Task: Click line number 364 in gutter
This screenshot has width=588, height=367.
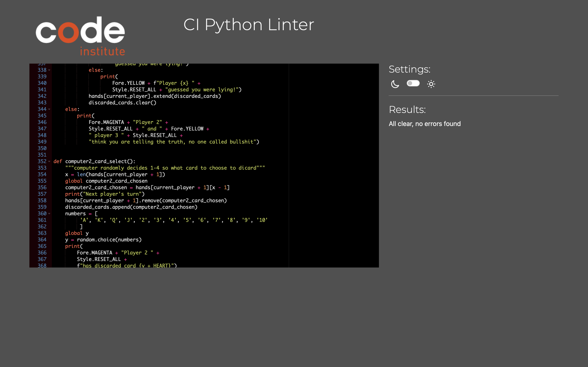Action: click(x=42, y=240)
